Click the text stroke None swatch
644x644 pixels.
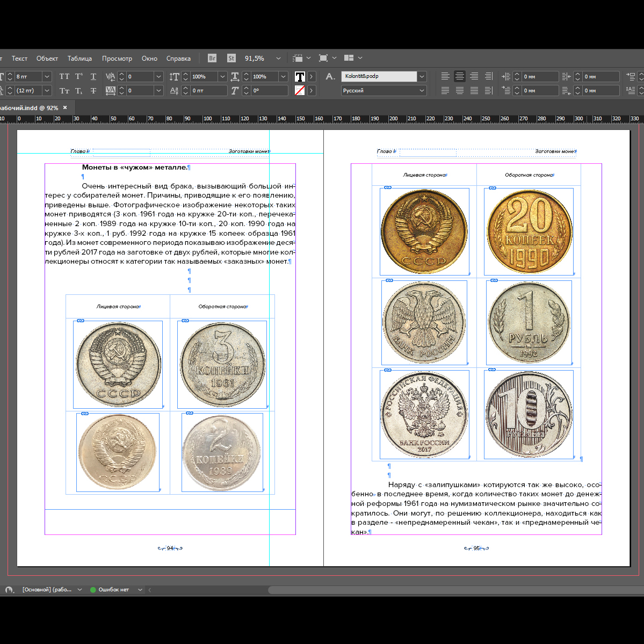[x=300, y=90]
